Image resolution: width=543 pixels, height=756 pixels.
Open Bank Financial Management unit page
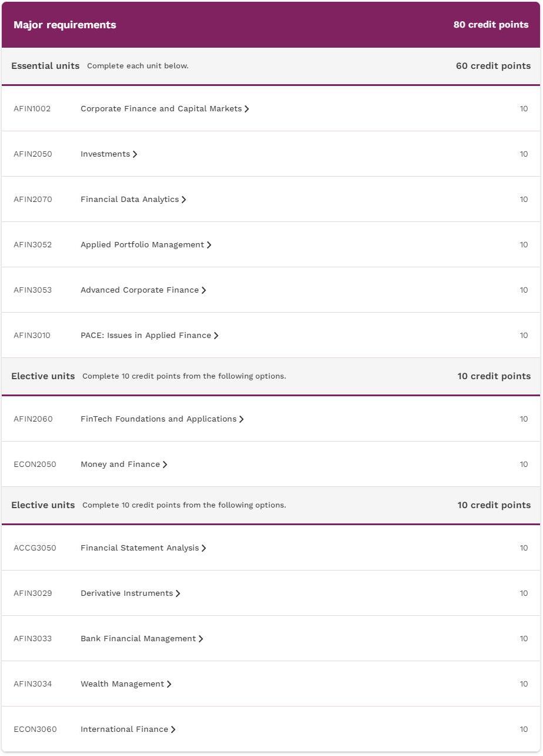(x=142, y=639)
